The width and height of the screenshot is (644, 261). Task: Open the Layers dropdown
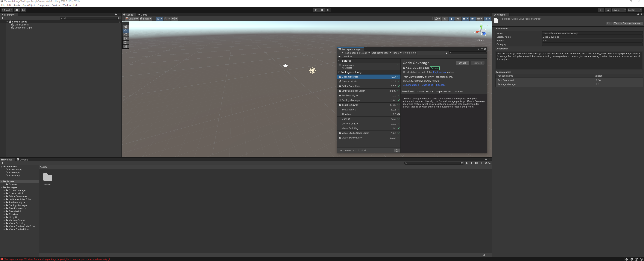pyautogui.click(x=619, y=10)
